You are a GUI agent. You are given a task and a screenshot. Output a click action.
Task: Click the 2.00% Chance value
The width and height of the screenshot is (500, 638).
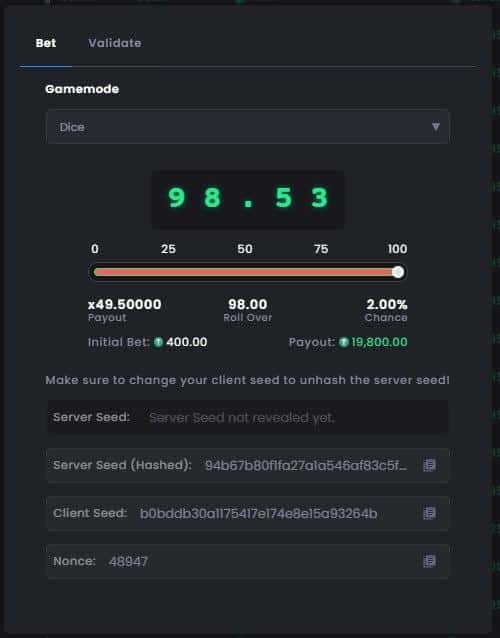[x=386, y=304]
